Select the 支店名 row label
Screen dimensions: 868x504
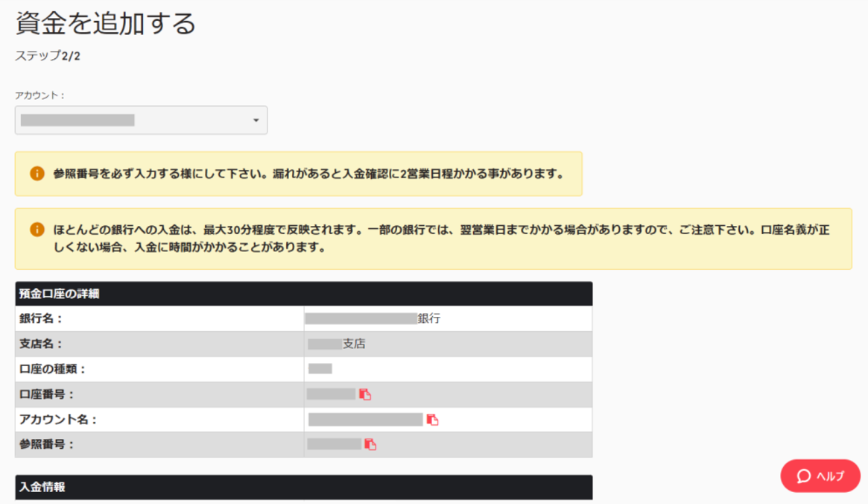click(41, 344)
